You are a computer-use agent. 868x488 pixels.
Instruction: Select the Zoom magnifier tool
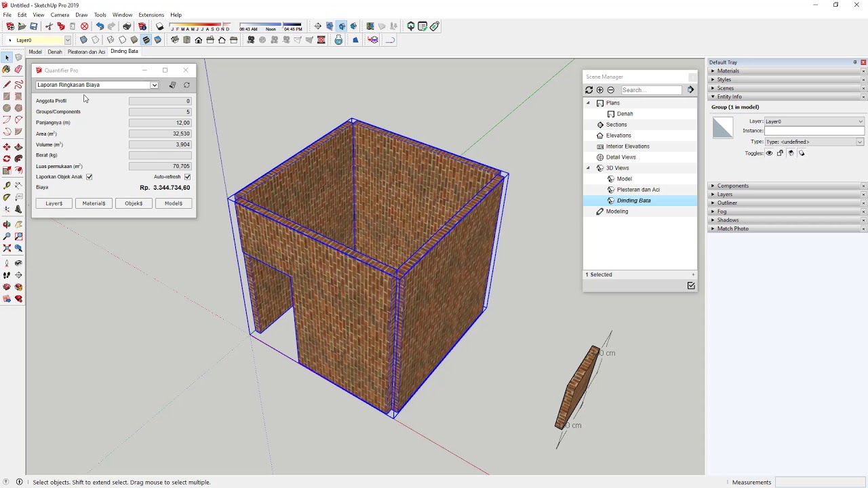click(7, 236)
